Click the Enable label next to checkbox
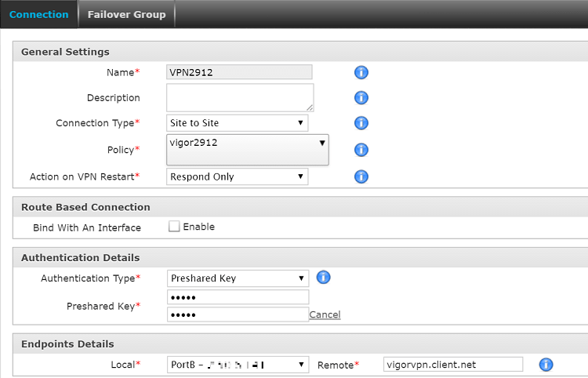588x378 pixels. (x=199, y=227)
